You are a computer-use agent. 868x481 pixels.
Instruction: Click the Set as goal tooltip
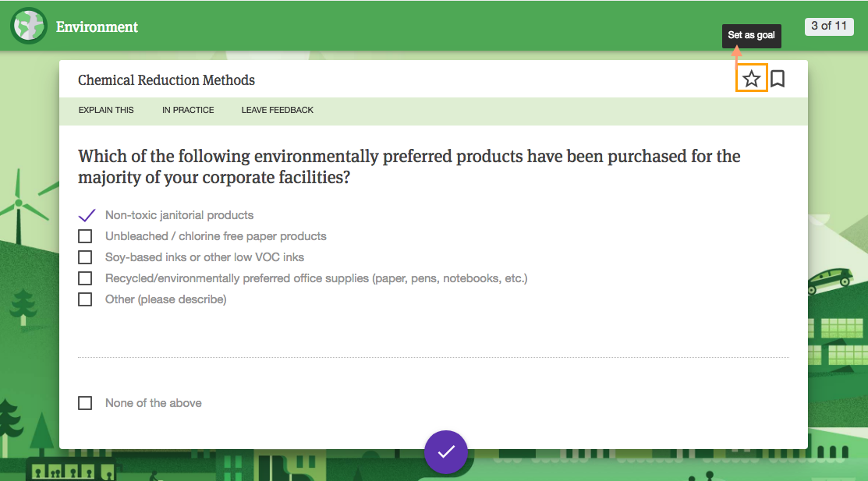click(x=751, y=35)
